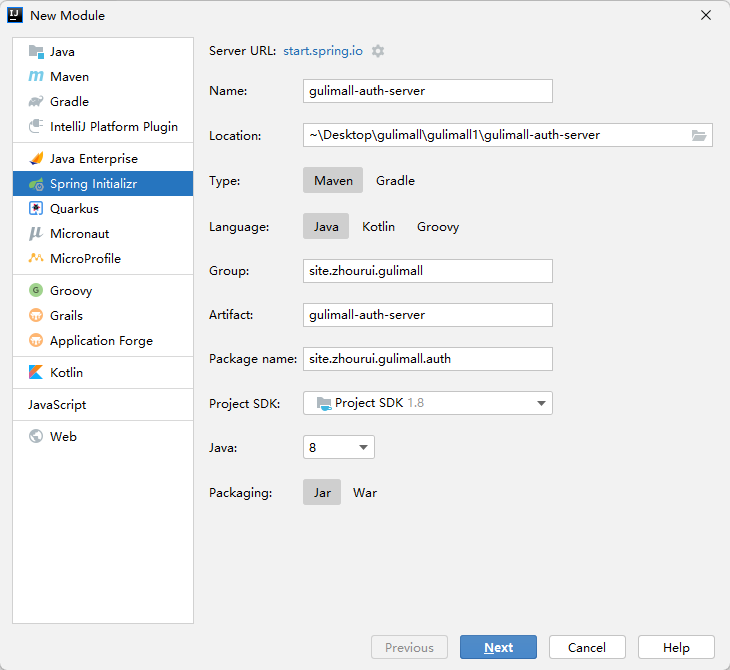The image size is (730, 670).
Task: Click the Micronaut mu icon
Action: 36,233
